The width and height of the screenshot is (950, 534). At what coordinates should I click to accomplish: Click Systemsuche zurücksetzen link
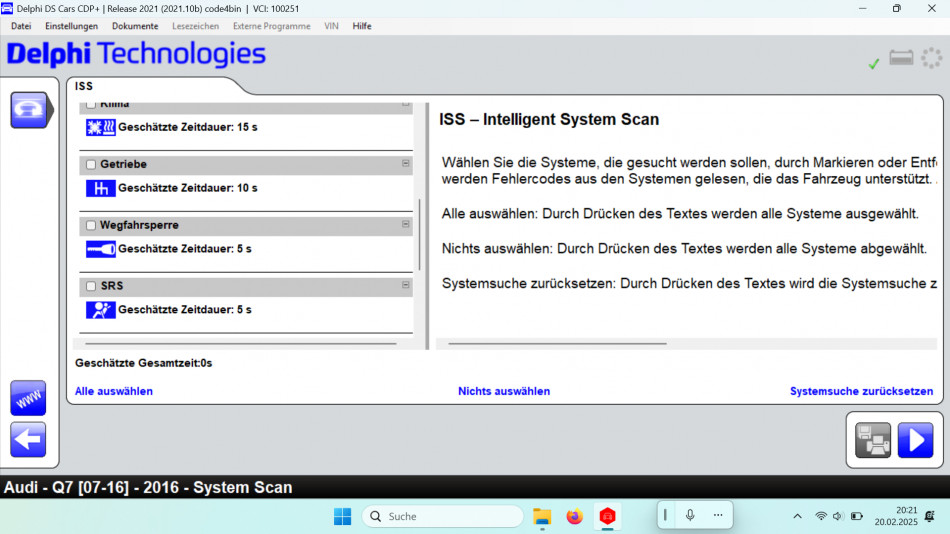pos(861,392)
